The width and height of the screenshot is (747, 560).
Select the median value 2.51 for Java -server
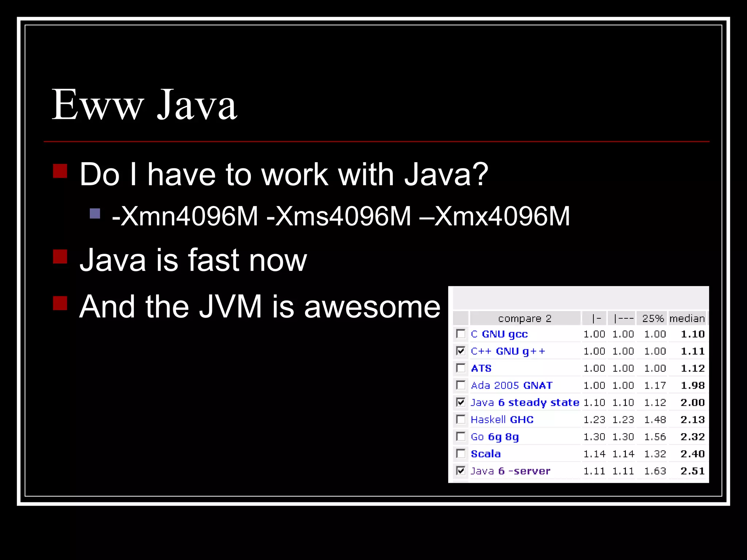coord(693,471)
